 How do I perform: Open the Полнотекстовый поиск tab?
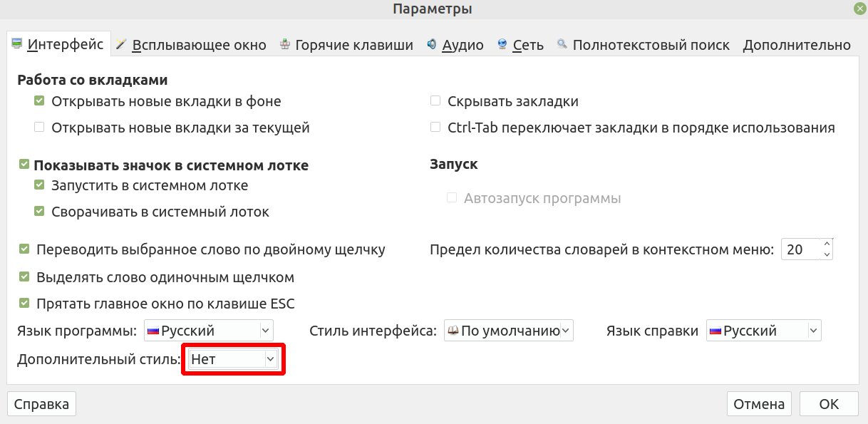[644, 45]
